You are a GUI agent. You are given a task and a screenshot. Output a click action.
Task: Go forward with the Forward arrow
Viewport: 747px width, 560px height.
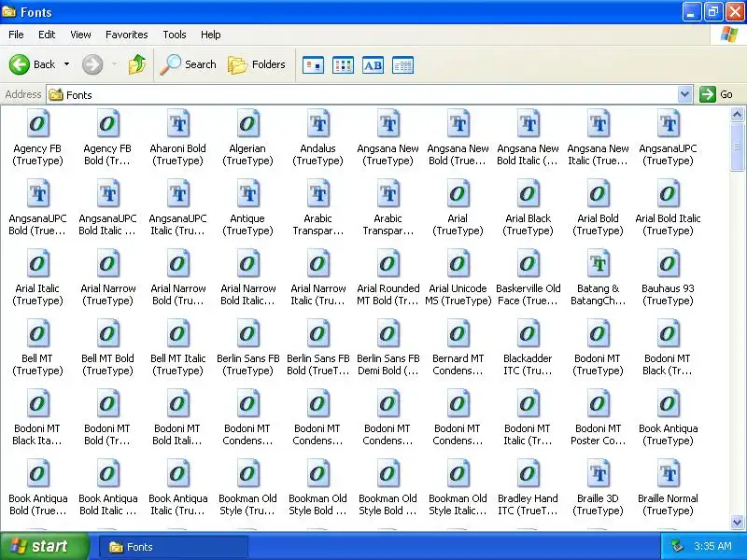pyautogui.click(x=92, y=64)
